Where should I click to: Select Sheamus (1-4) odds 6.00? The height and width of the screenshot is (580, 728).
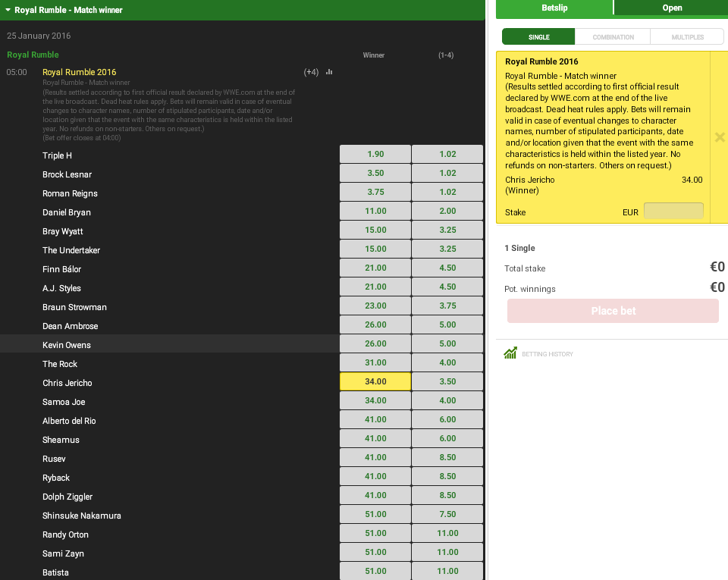click(x=447, y=439)
